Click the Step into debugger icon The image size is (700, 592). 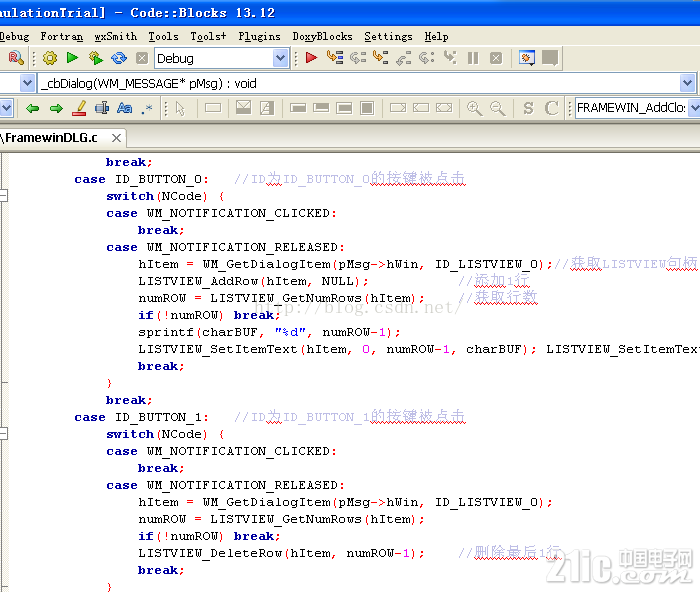pos(381,58)
